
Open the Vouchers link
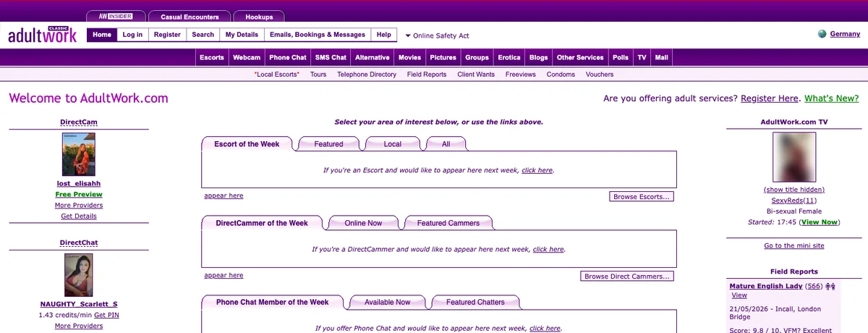[x=600, y=75]
